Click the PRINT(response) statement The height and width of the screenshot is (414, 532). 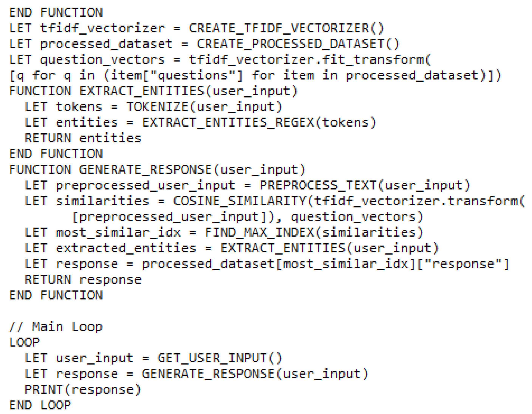point(83,390)
